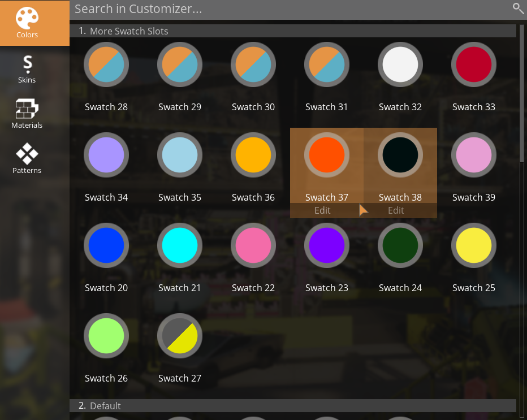Select the orange-red Swatch 37
Screen dimensions: 527x420
(x=327, y=155)
